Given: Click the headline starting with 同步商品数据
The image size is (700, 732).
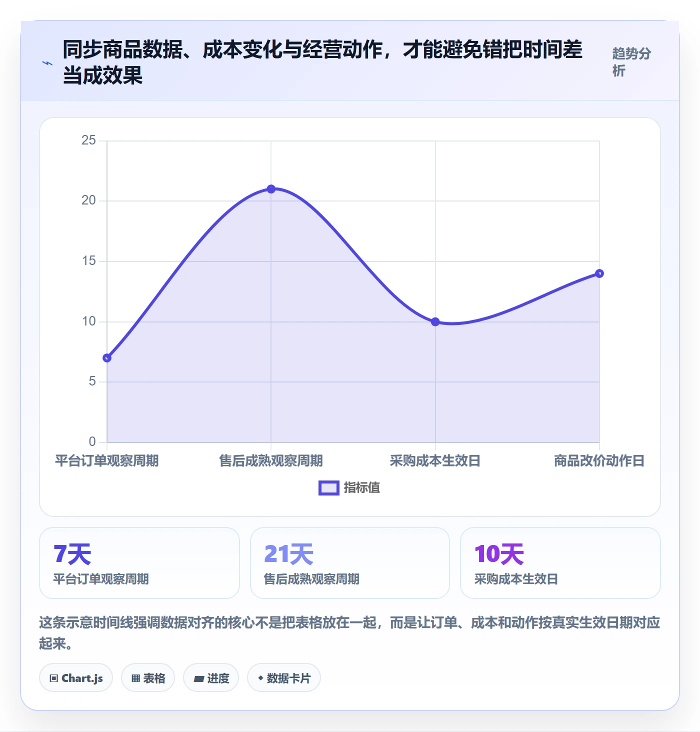Looking at the screenshot, I should 322,62.
